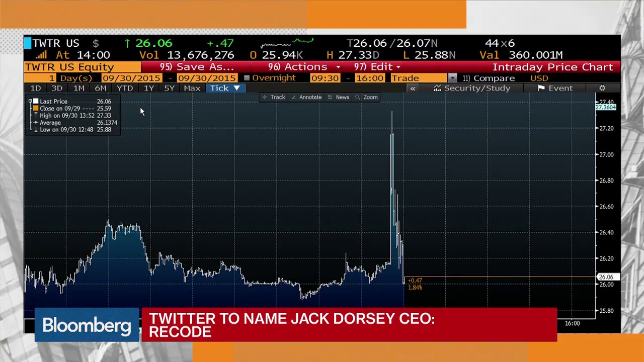Viewport: 644px width, 362px height.
Task: Open the Tick interval dropdown
Action: click(225, 88)
